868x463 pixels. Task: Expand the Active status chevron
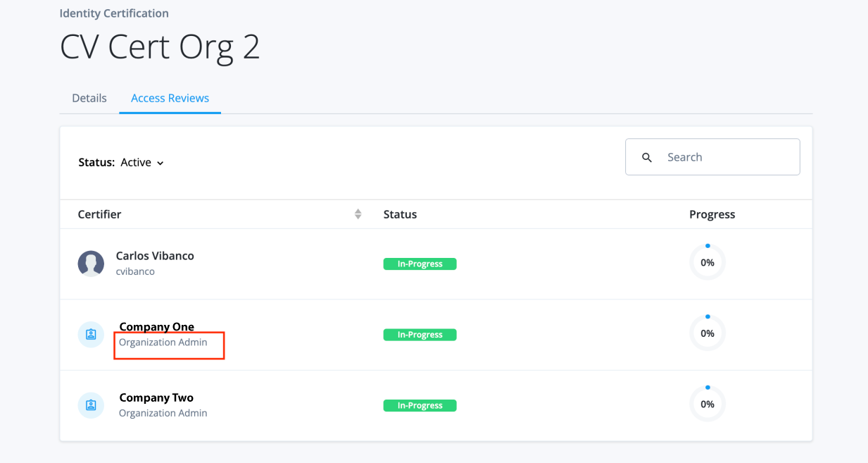click(x=160, y=163)
